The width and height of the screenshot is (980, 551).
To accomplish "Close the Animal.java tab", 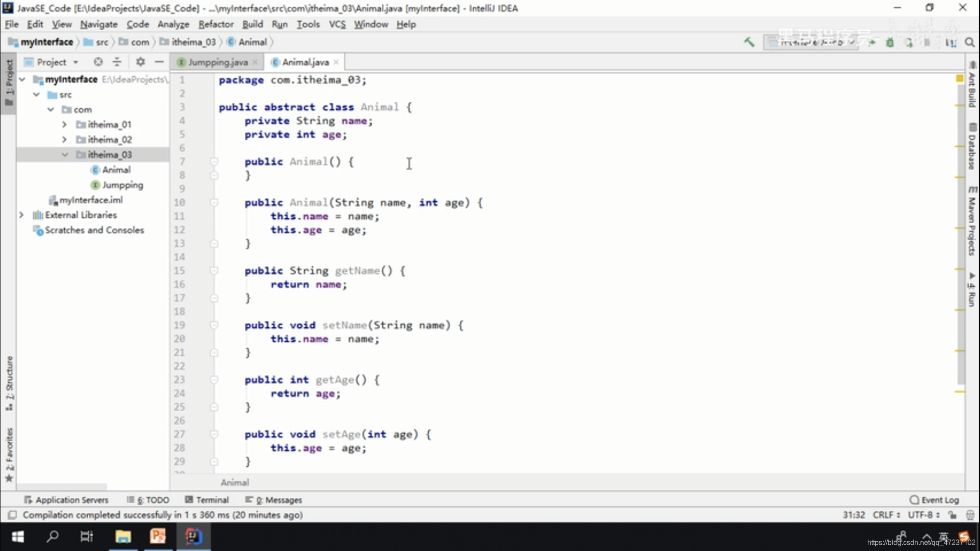I will click(336, 63).
